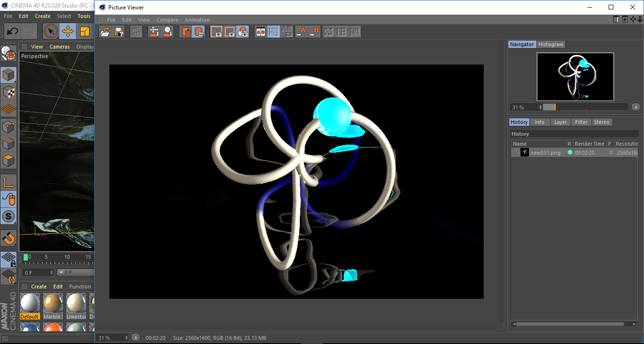This screenshot has width=644, height=344.
Task: Switch to the Layer tab
Action: click(x=561, y=122)
